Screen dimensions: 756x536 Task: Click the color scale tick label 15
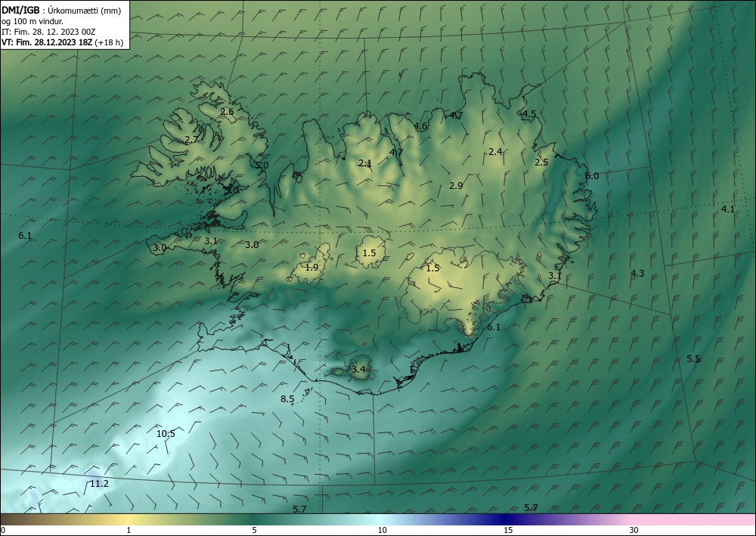(x=508, y=530)
